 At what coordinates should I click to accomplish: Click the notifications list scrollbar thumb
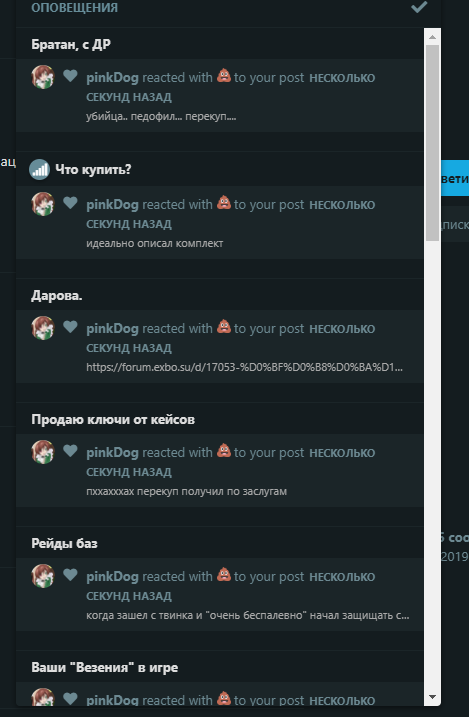432,143
